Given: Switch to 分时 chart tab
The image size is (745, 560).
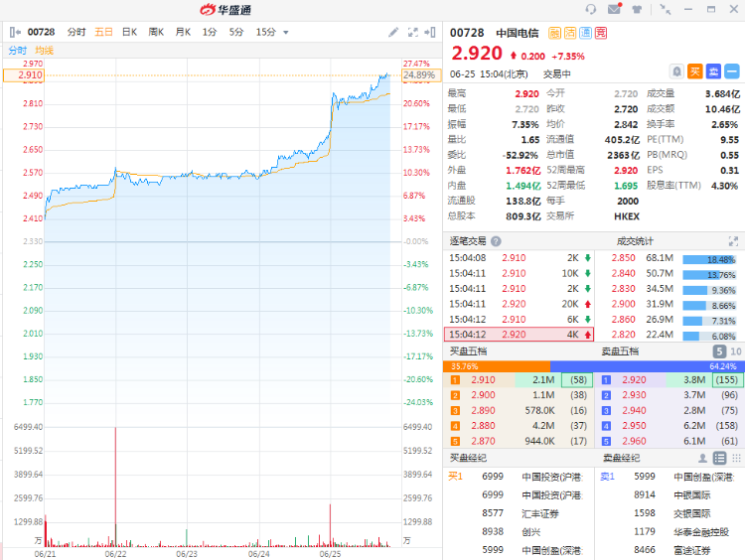Looking at the screenshot, I should (76, 32).
